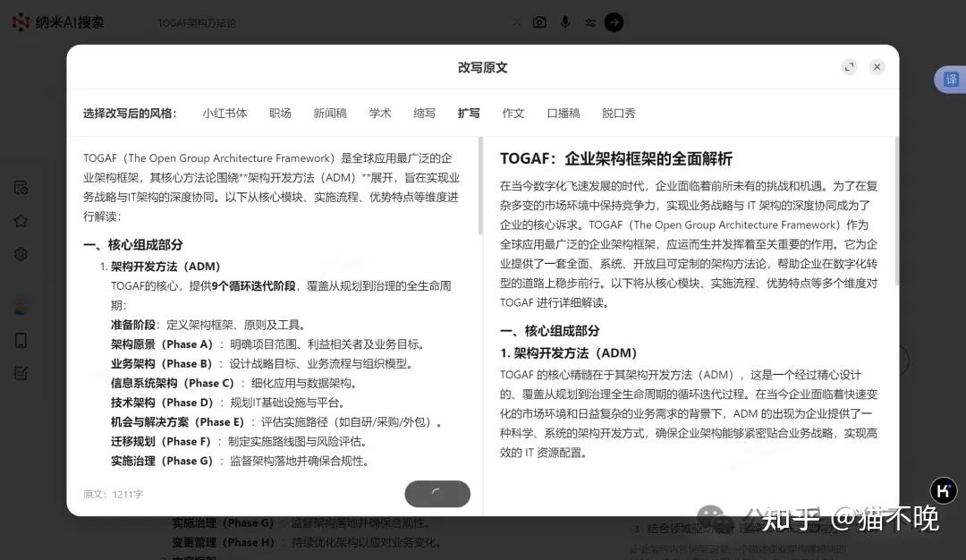Select the 扩写 rewrite style
The image size is (966, 560).
pos(469,114)
